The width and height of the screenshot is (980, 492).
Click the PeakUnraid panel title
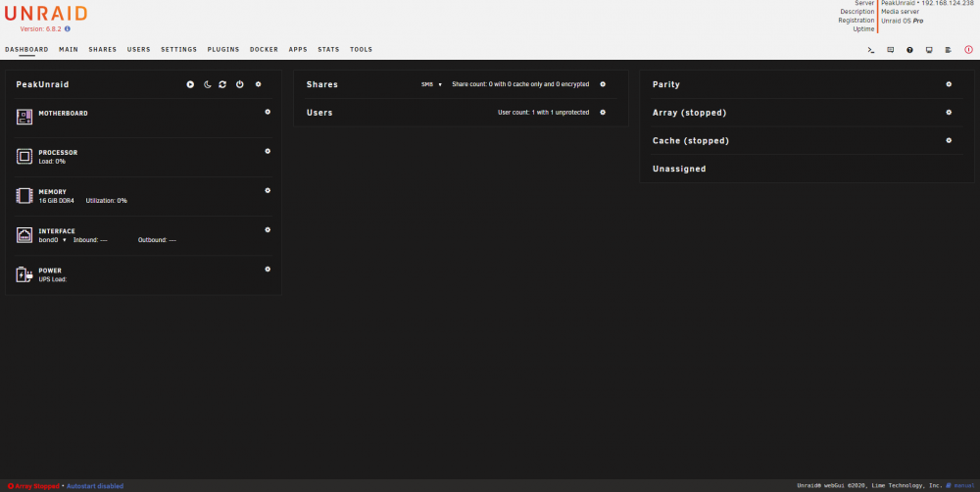pyautogui.click(x=42, y=84)
